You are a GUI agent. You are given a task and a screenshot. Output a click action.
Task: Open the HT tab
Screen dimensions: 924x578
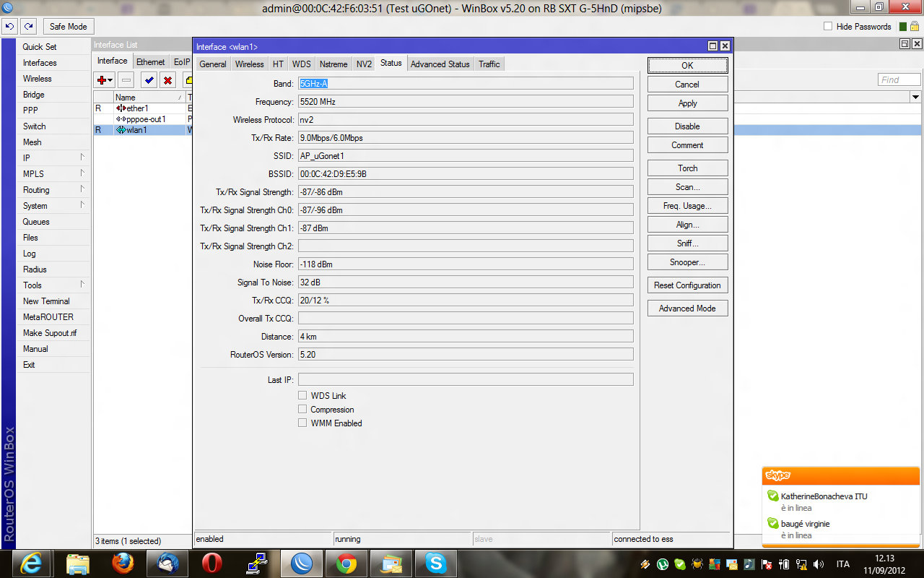point(278,64)
